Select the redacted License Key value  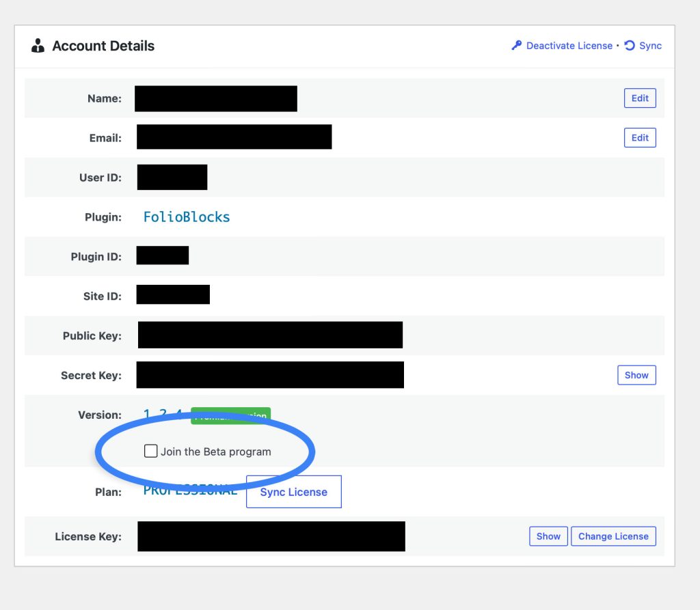tap(271, 536)
